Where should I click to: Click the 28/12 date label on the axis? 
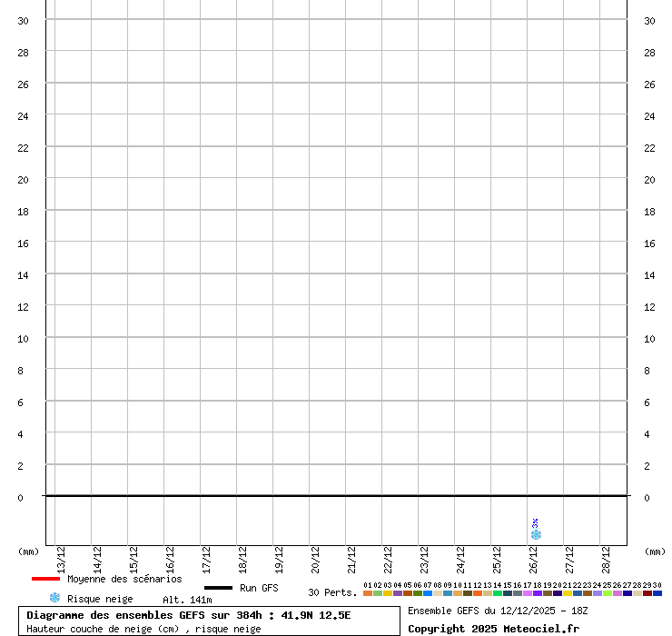click(x=606, y=556)
